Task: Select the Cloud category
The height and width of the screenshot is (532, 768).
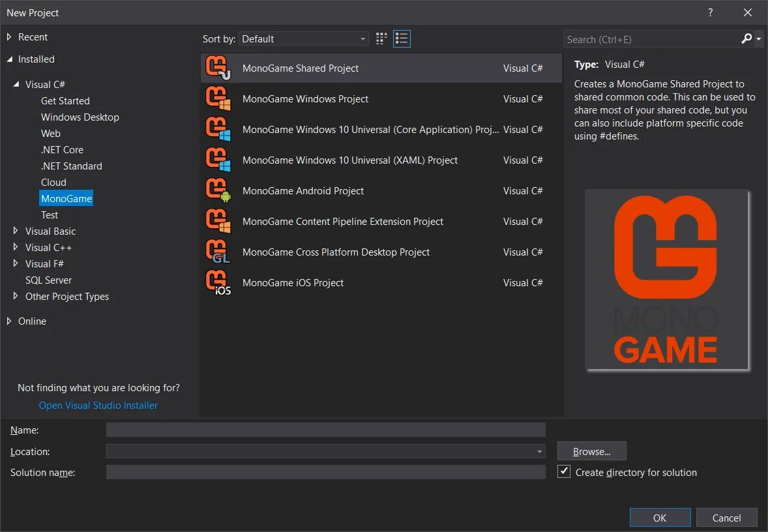Action: pyautogui.click(x=53, y=183)
